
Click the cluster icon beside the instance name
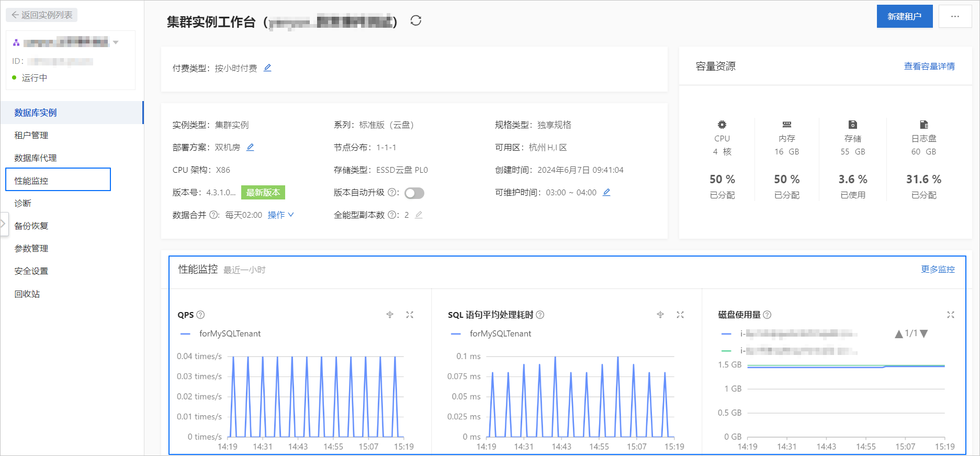coord(16,42)
